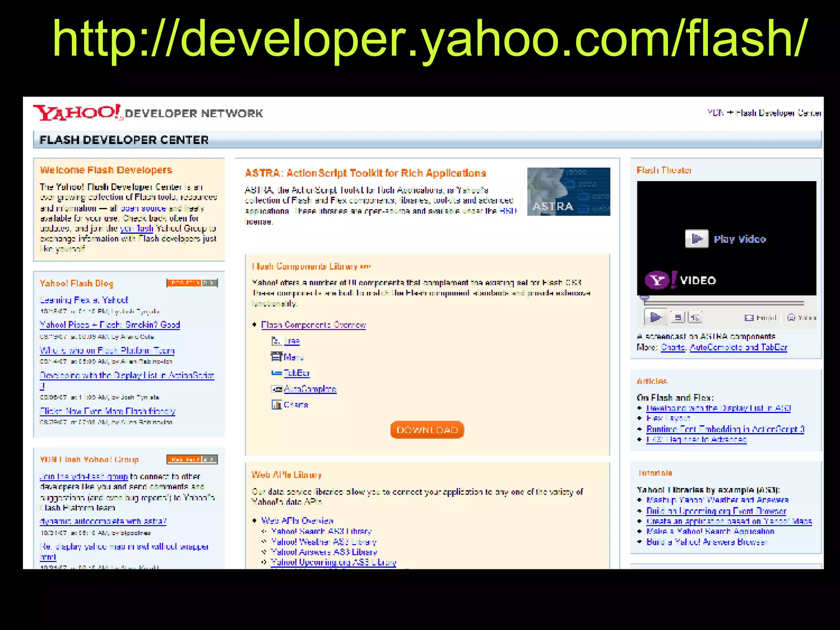
Task: Open 'AutoComplete and TabBar' screencast link
Action: click(738, 347)
